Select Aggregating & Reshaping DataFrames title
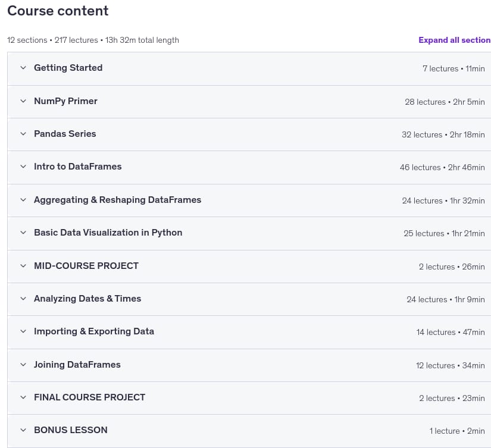 pos(117,200)
